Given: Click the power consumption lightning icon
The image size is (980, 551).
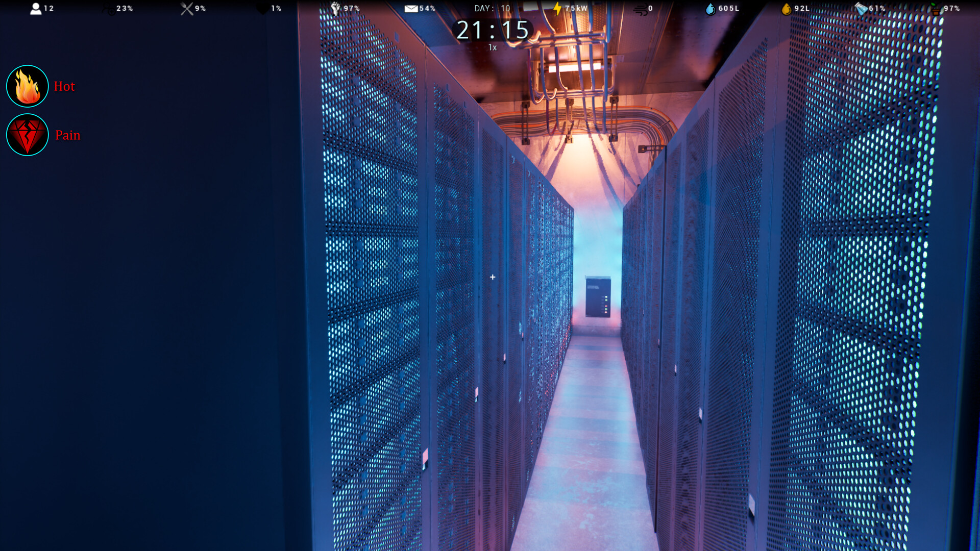Looking at the screenshot, I should 556,8.
